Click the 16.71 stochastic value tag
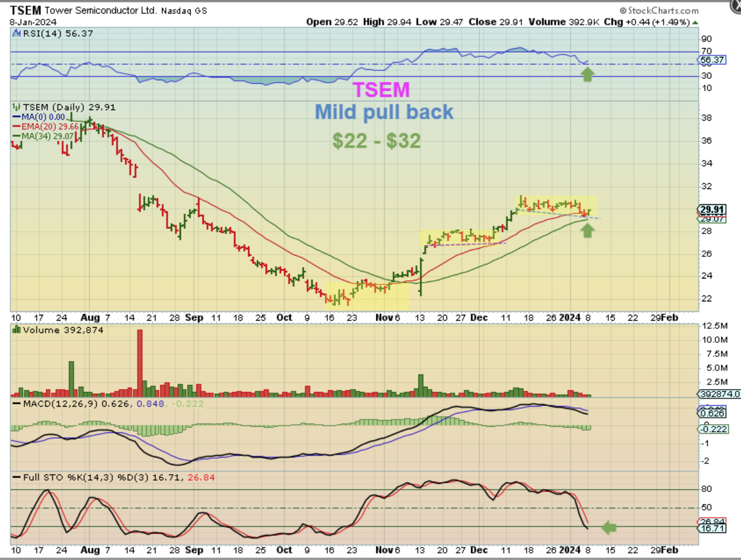This screenshot has height=560, width=741. tap(712, 528)
